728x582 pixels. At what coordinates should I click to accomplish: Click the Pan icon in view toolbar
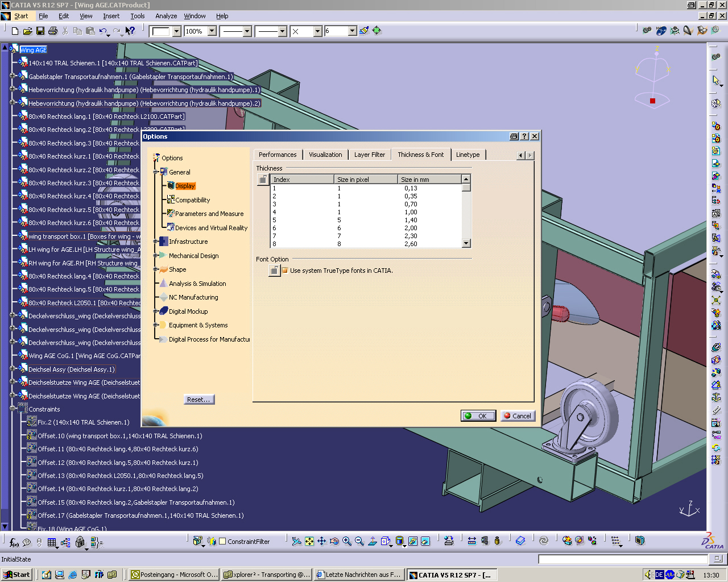click(321, 541)
